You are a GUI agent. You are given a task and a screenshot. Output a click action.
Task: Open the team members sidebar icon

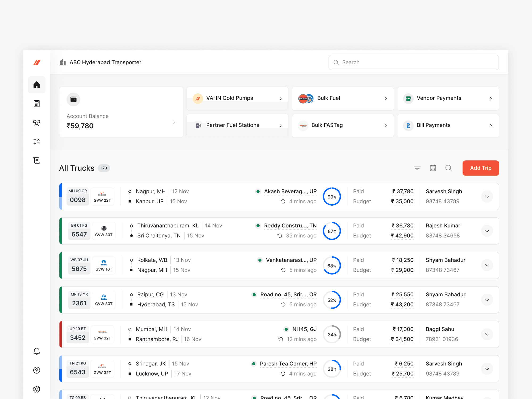[37, 123]
